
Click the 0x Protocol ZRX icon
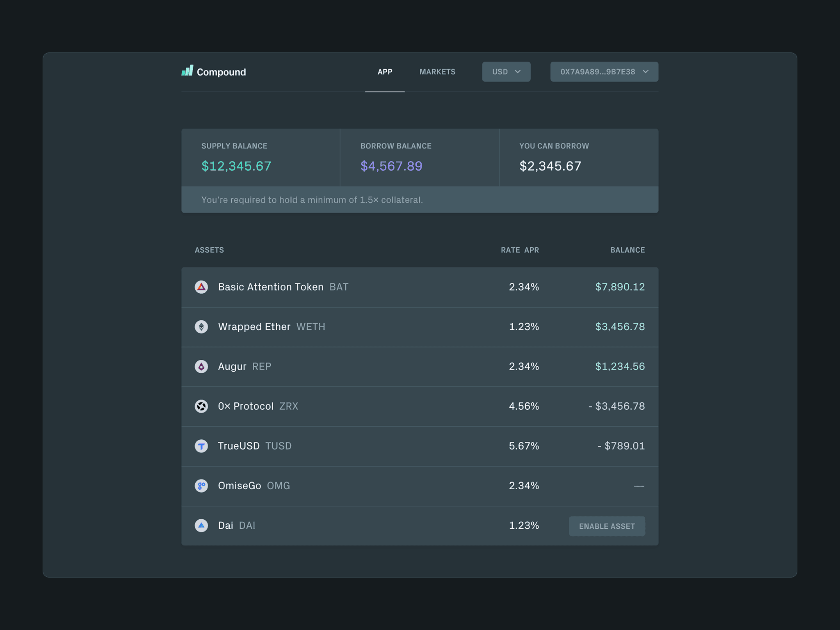click(x=201, y=406)
